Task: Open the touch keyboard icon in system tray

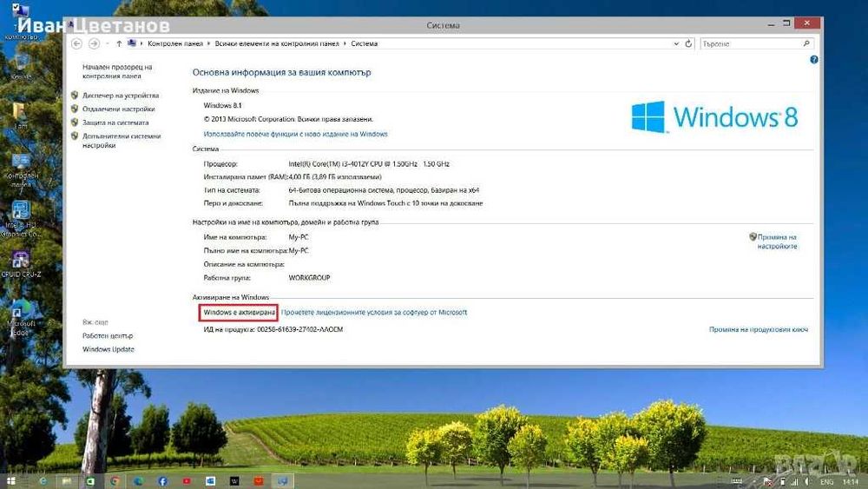Action: (x=737, y=482)
